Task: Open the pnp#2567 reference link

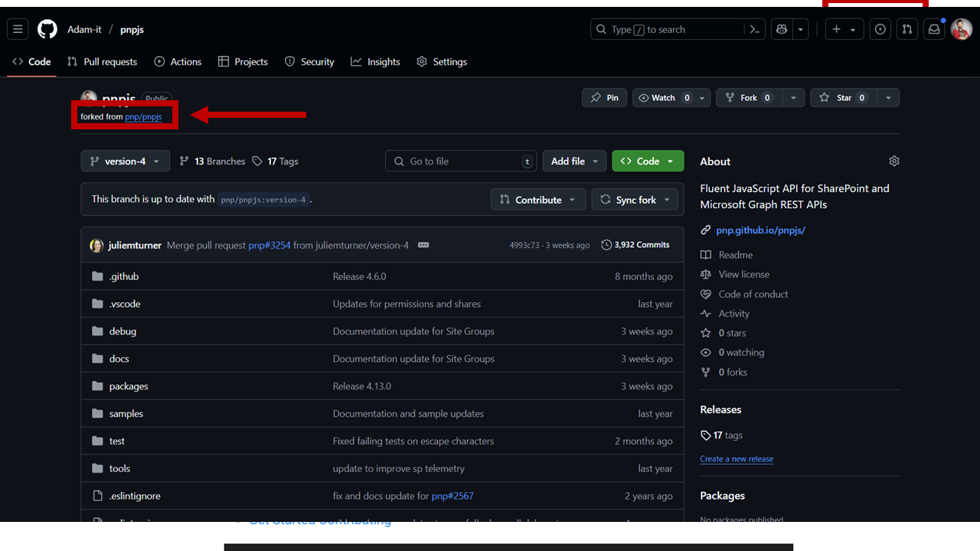Action: (x=452, y=496)
